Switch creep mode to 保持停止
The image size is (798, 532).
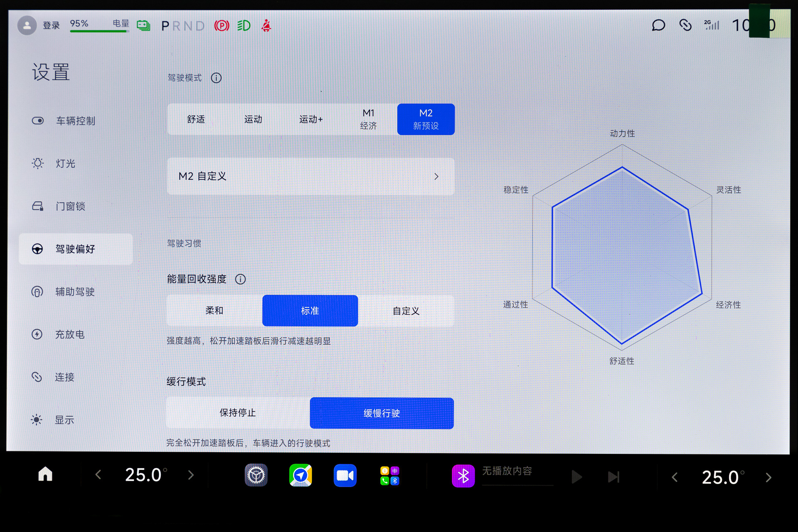point(238,413)
